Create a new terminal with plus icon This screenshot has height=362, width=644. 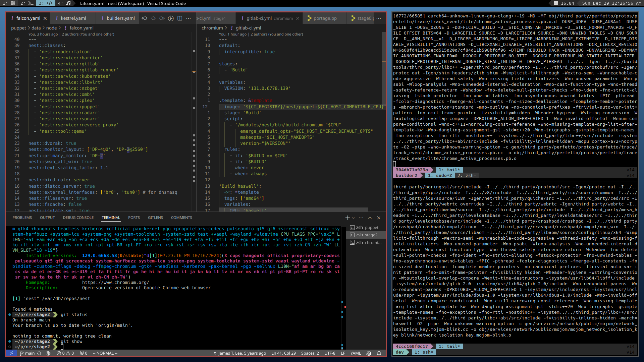coord(347,218)
